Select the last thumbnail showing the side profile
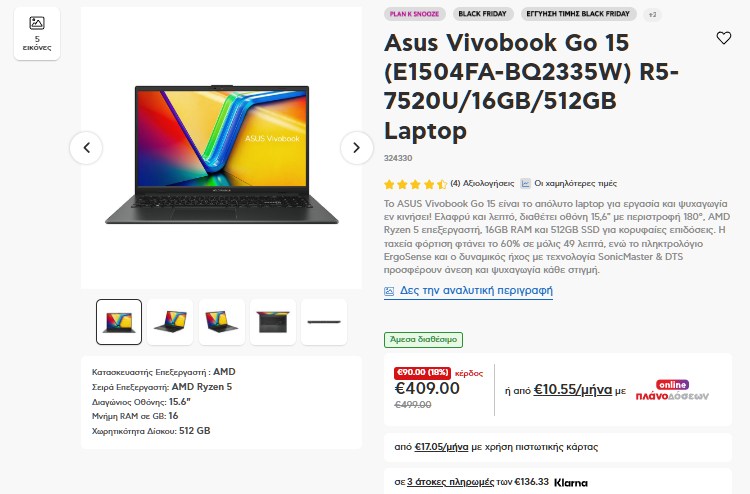This screenshot has width=750, height=494. pos(324,322)
